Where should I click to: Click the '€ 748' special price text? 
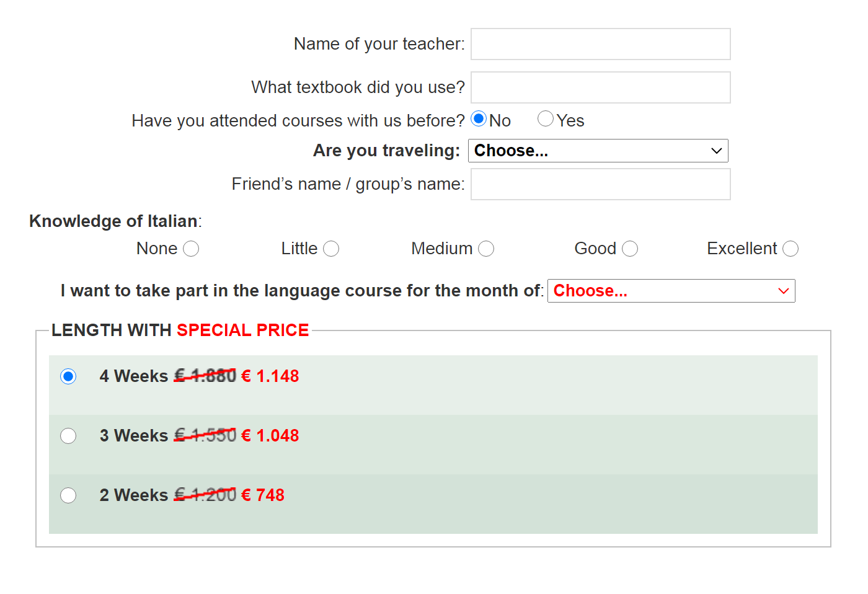coord(263,495)
